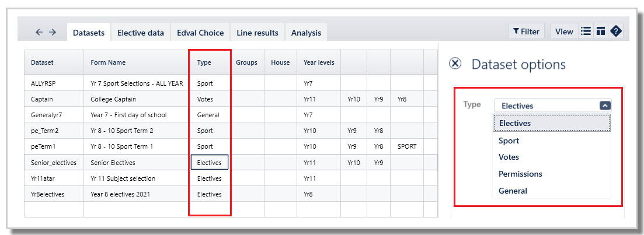
Task: Select the Senior_electives Electives type cell
Action: click(210, 163)
